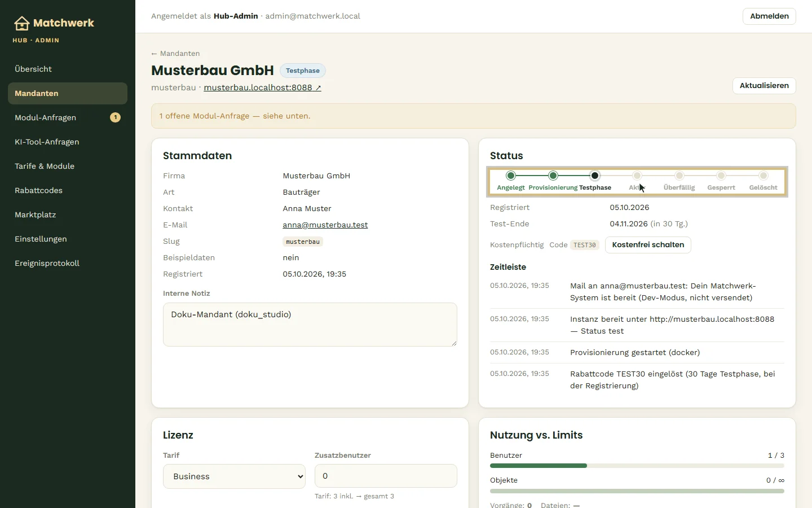Viewport: 812px width, 508px height.
Task: Click the Zusatzbenutzer number field
Action: point(386,476)
